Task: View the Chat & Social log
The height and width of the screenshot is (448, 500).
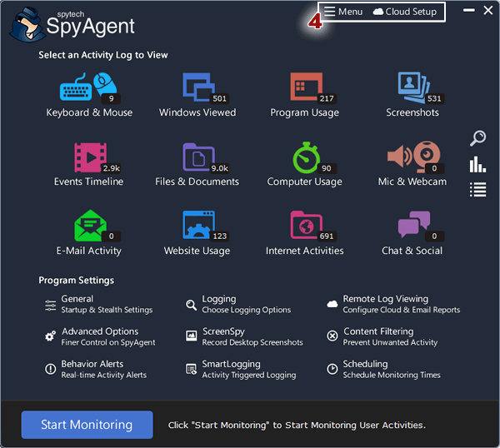Action: point(412,227)
